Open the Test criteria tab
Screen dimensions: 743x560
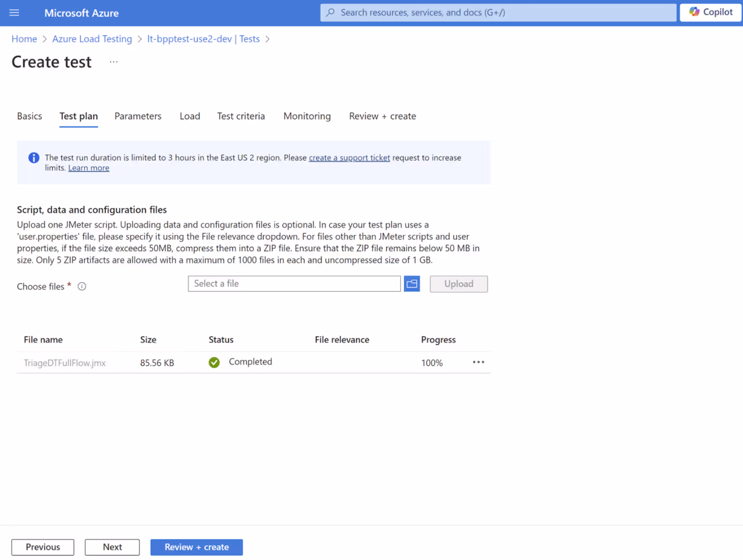tap(241, 116)
